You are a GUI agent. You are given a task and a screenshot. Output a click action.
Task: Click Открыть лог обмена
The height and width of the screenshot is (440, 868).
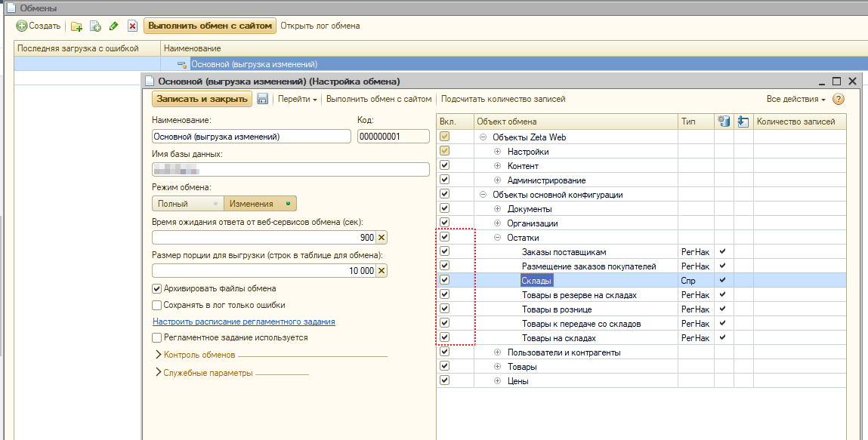pyautogui.click(x=320, y=26)
